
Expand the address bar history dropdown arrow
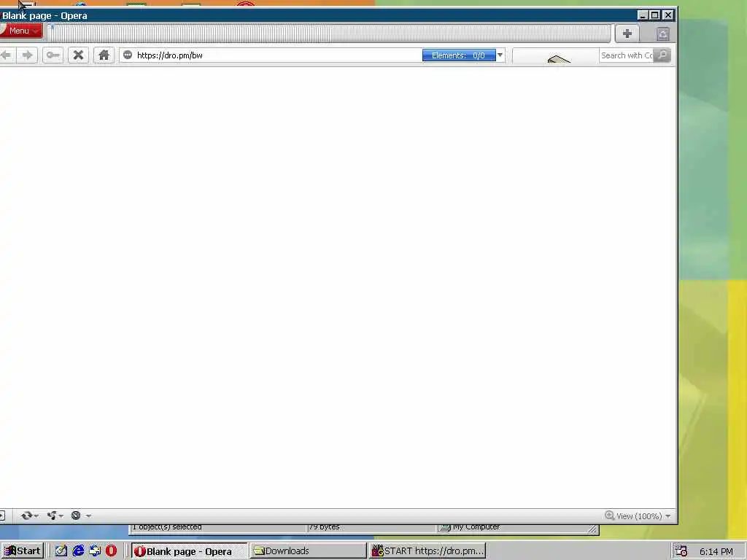coord(500,55)
